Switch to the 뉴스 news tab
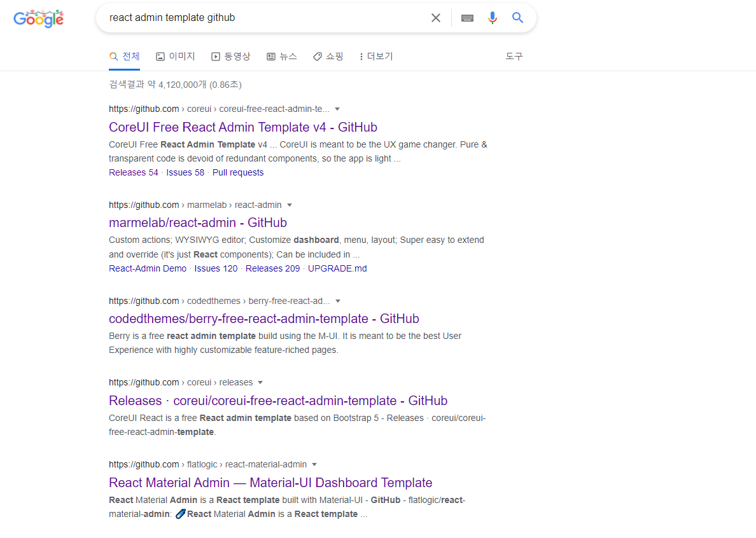Image resolution: width=756 pixels, height=538 pixels. 282,57
